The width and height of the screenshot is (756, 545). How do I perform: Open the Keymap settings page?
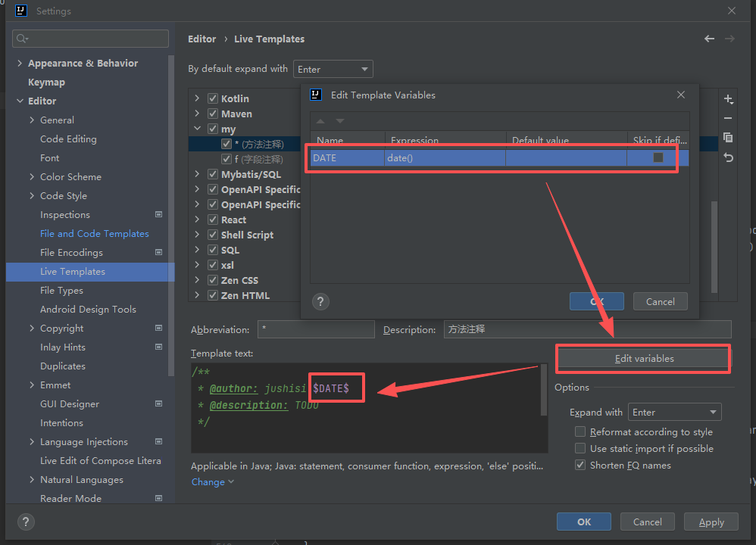point(46,83)
